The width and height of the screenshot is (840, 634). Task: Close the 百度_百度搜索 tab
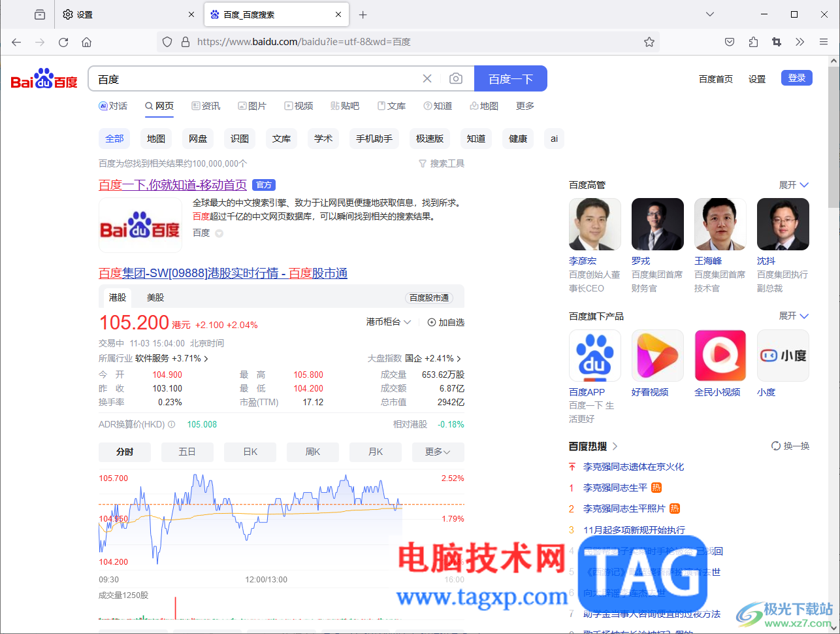click(x=338, y=14)
